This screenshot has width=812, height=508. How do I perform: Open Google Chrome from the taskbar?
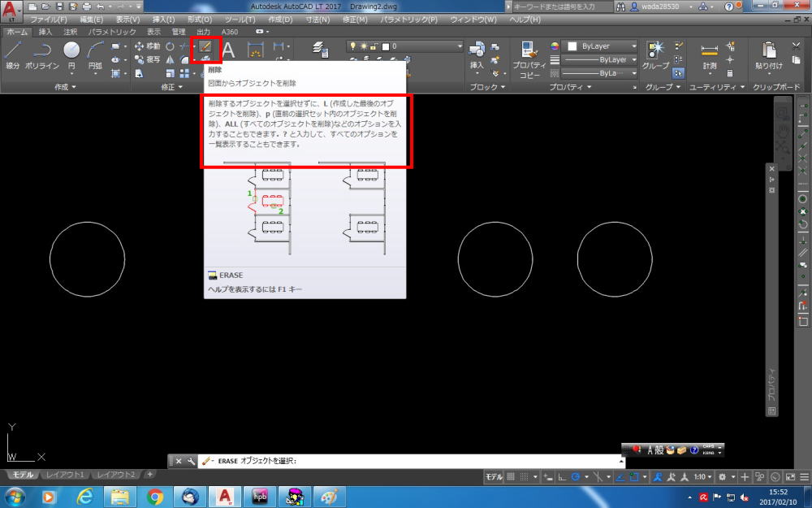(154, 497)
